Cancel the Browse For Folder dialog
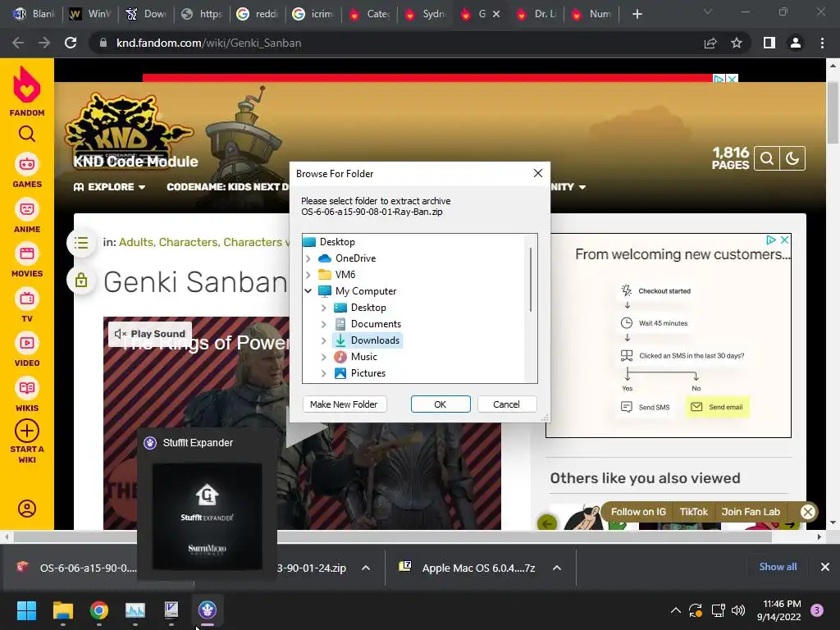The width and height of the screenshot is (840, 630). [506, 404]
